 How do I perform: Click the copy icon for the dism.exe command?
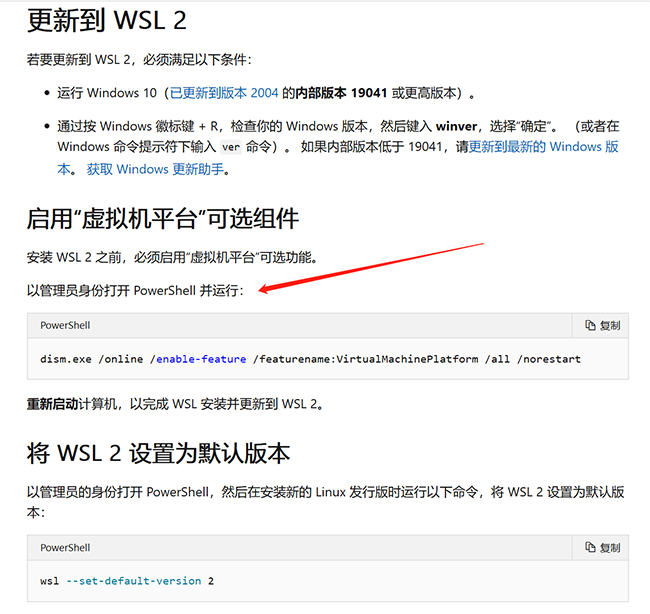pyautogui.click(x=590, y=325)
